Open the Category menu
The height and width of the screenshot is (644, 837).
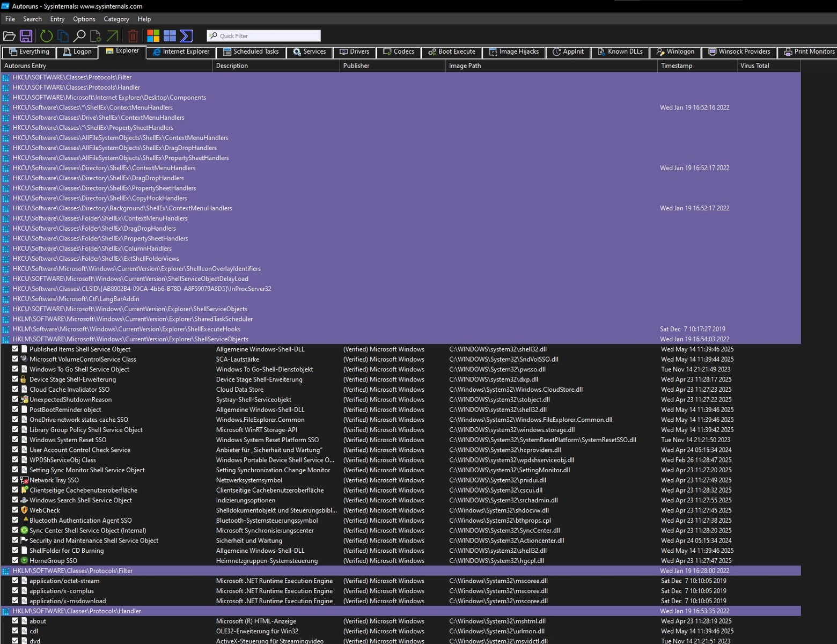[116, 19]
